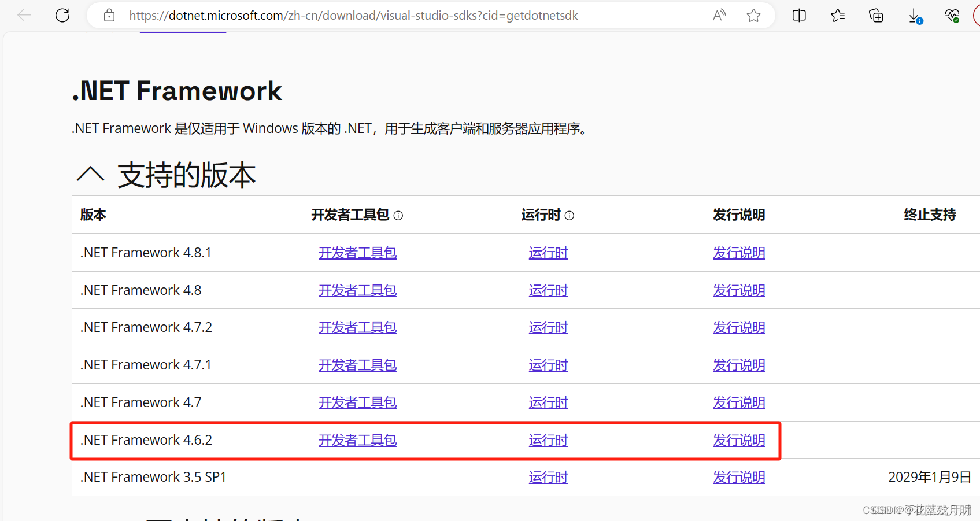The height and width of the screenshot is (521, 980).
Task: Click the 版本 column header
Action: point(93,215)
